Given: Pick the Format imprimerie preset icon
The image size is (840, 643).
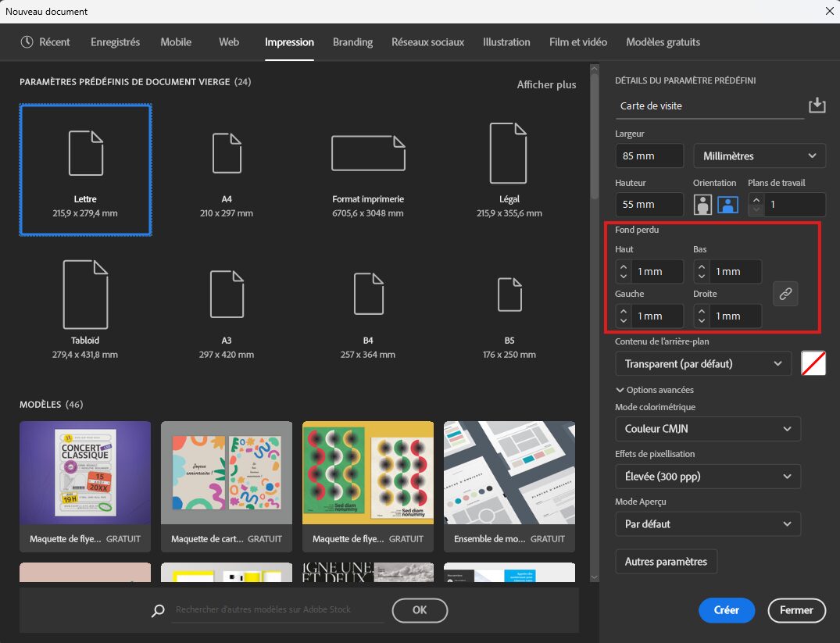Looking at the screenshot, I should 368,153.
